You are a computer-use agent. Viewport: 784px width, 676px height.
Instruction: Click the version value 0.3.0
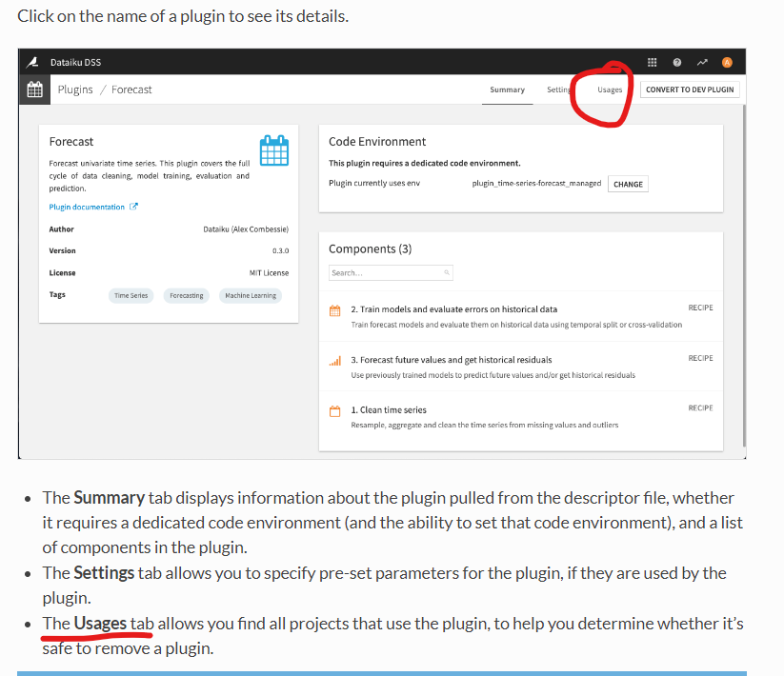coord(280,250)
